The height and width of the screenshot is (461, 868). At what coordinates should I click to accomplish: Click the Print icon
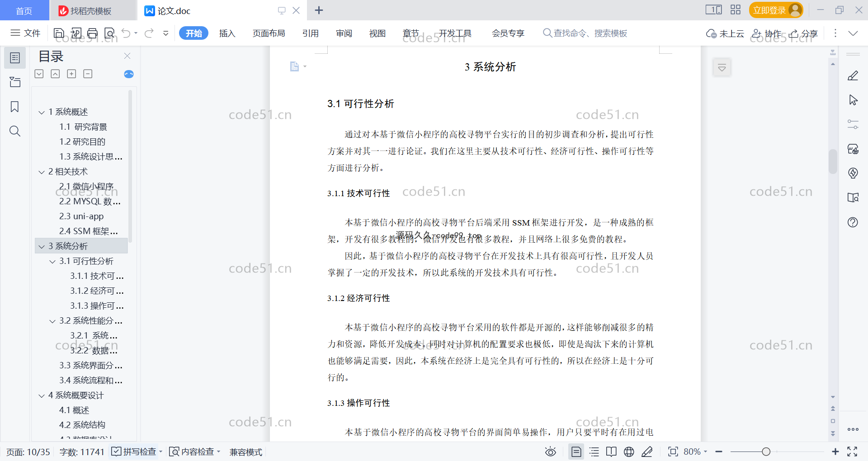pyautogui.click(x=93, y=33)
